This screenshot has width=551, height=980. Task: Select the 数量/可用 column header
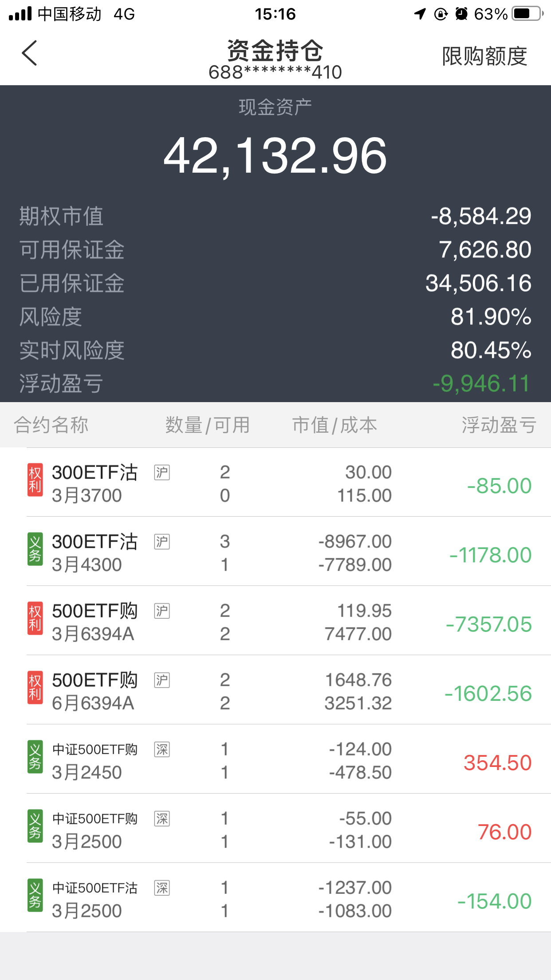[208, 425]
